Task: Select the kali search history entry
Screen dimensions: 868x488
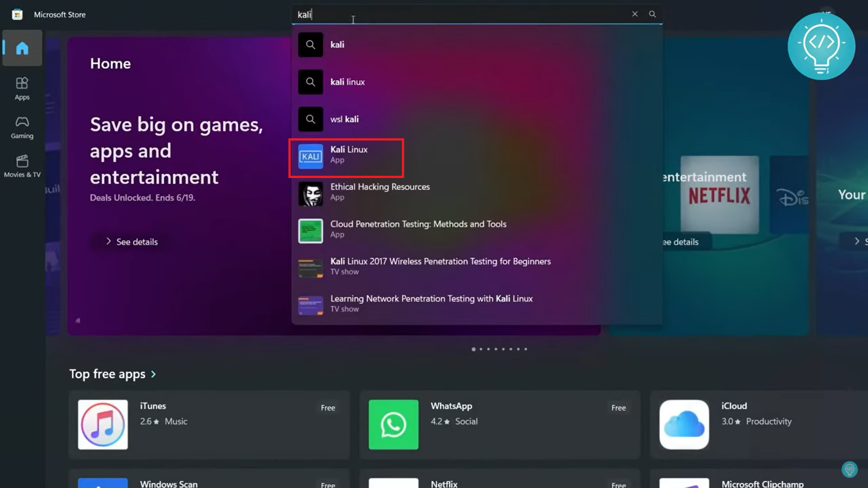Action: click(338, 44)
